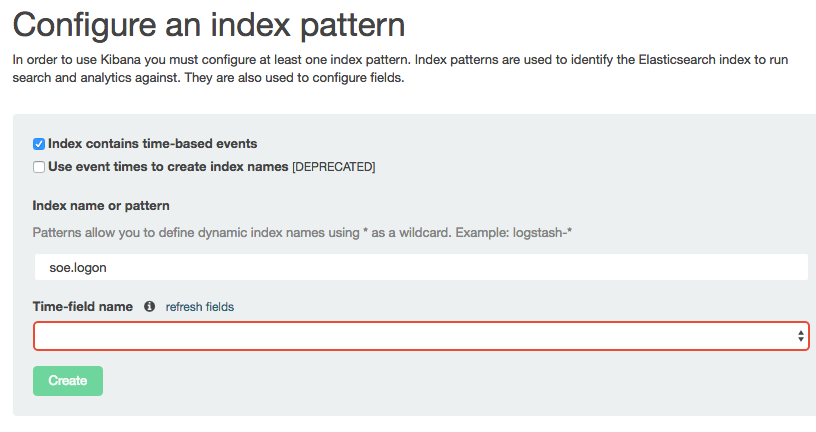Enable Use event times checkbox
This screenshot has height=432, width=816.
(x=39, y=167)
